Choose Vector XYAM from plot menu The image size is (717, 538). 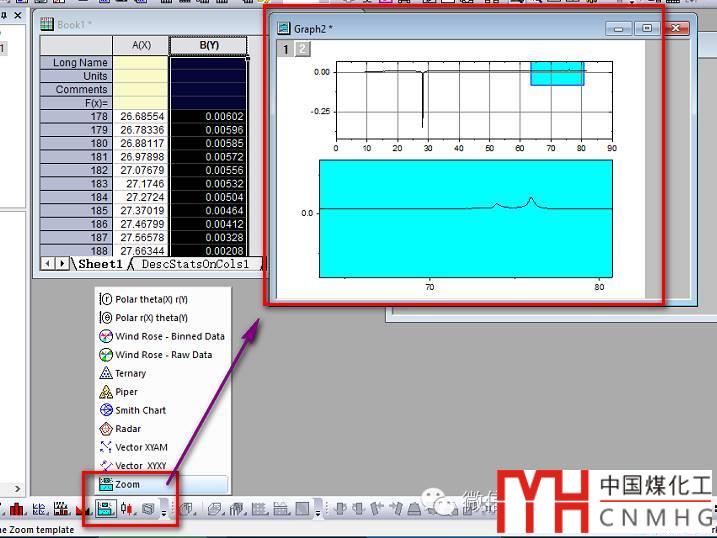pyautogui.click(x=141, y=447)
